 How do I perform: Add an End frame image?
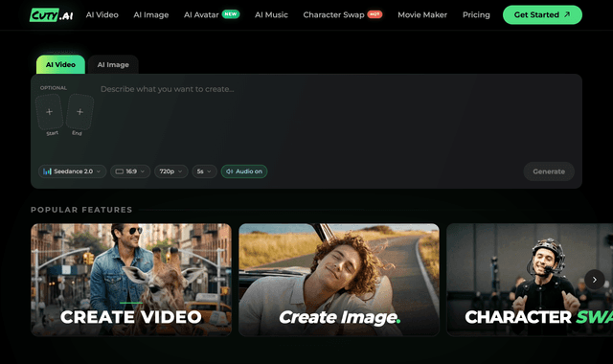pyautogui.click(x=79, y=112)
